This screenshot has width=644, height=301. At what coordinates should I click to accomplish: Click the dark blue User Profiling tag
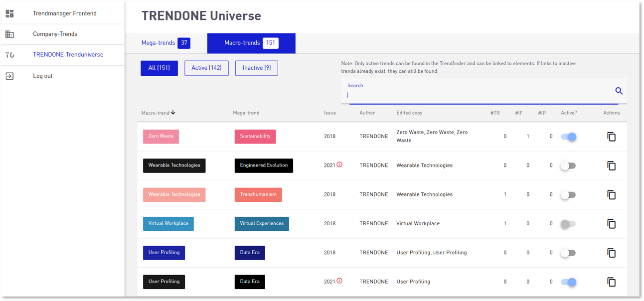(164, 253)
